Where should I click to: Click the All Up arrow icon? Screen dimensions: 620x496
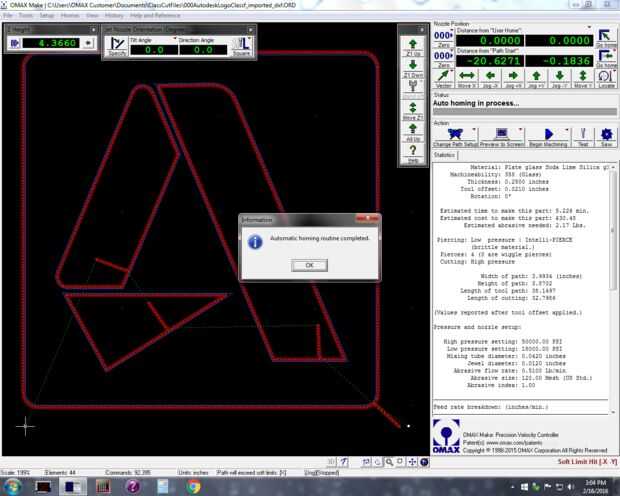[413, 132]
